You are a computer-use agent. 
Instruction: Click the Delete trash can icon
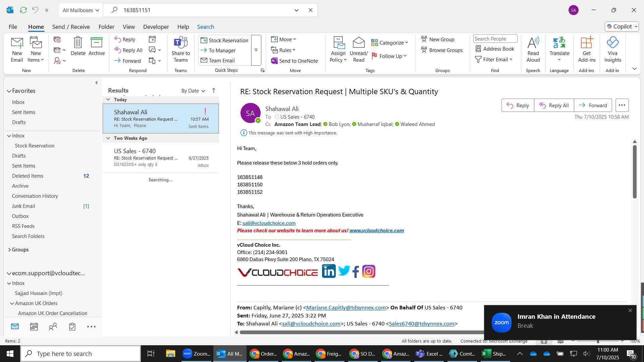click(78, 43)
